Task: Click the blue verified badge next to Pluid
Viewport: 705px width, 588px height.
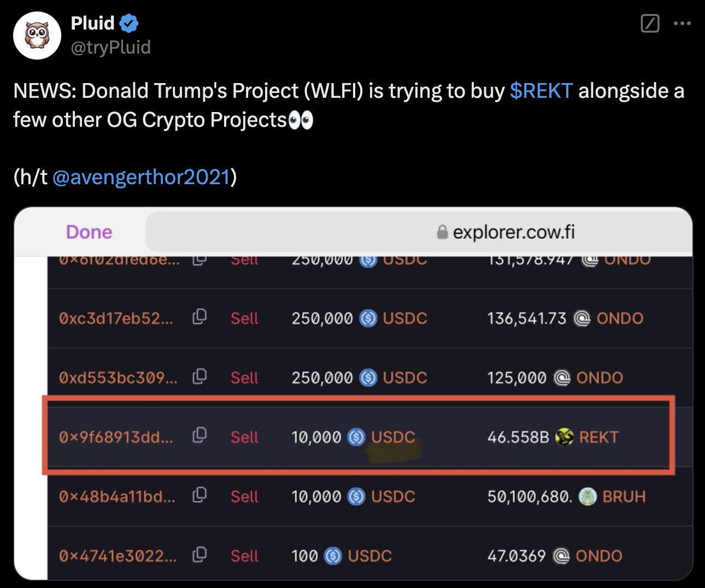Action: pyautogui.click(x=129, y=23)
